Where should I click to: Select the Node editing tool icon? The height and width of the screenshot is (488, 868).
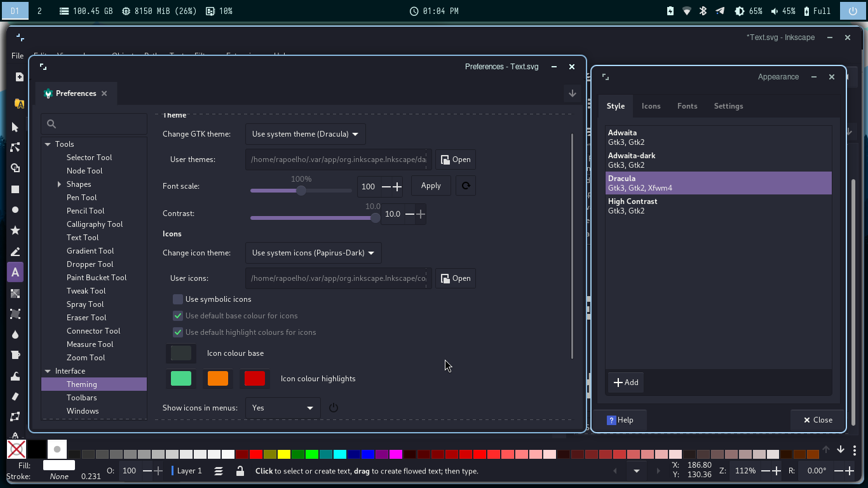(15, 147)
